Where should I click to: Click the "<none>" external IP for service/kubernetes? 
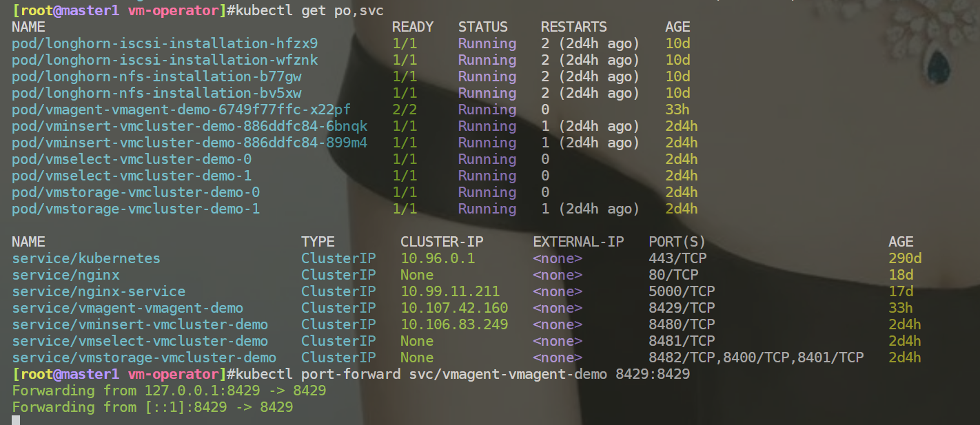(x=558, y=258)
